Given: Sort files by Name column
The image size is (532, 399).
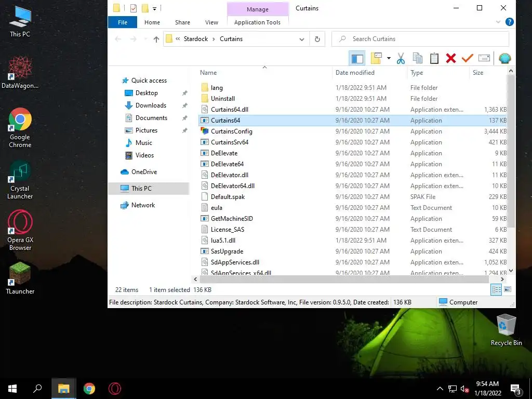Looking at the screenshot, I should 208,73.
